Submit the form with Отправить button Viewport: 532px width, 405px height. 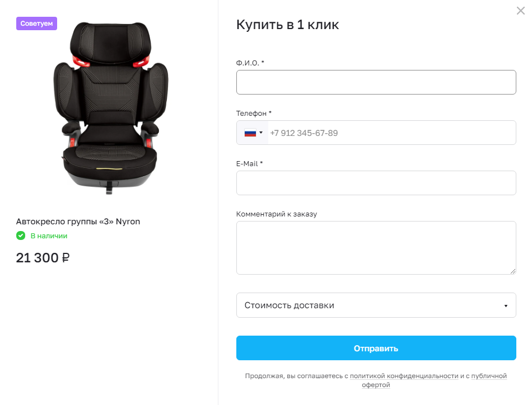(376, 348)
